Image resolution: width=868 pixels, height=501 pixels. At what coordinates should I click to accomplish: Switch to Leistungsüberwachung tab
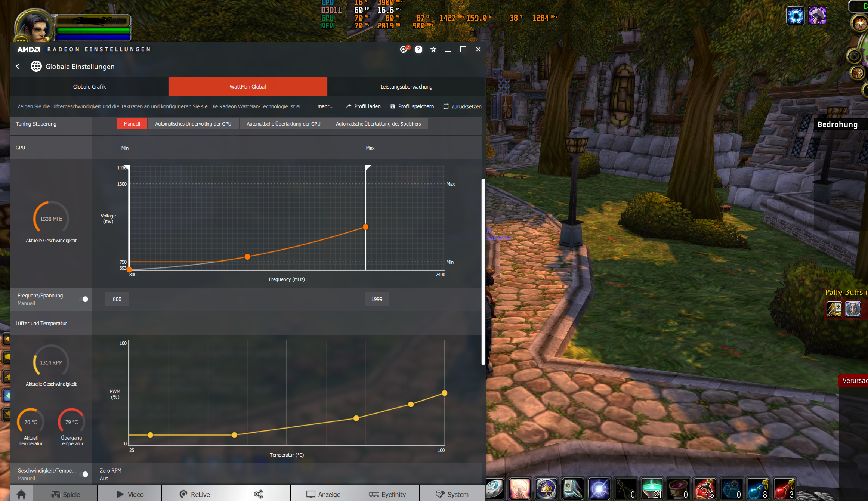[x=406, y=87]
